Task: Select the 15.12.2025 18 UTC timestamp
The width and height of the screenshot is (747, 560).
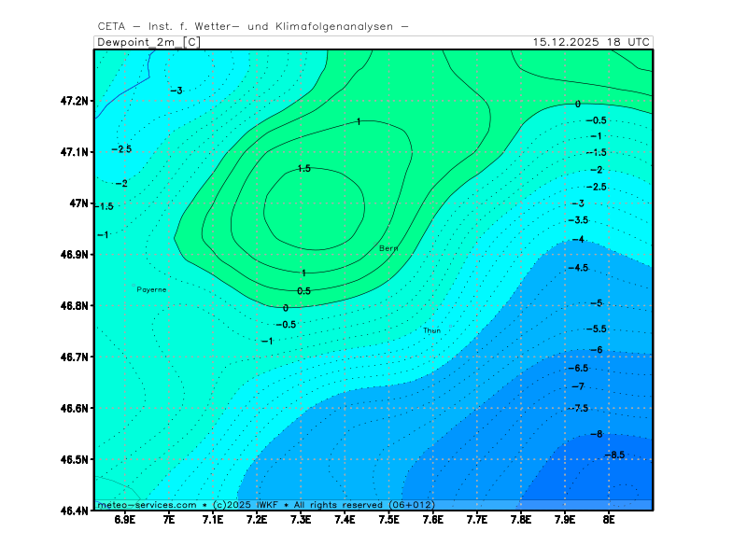Action: (591, 42)
